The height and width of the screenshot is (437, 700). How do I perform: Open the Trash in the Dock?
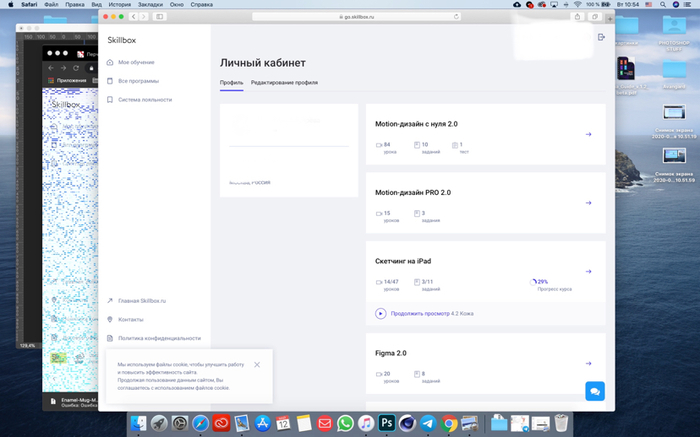coord(561,423)
